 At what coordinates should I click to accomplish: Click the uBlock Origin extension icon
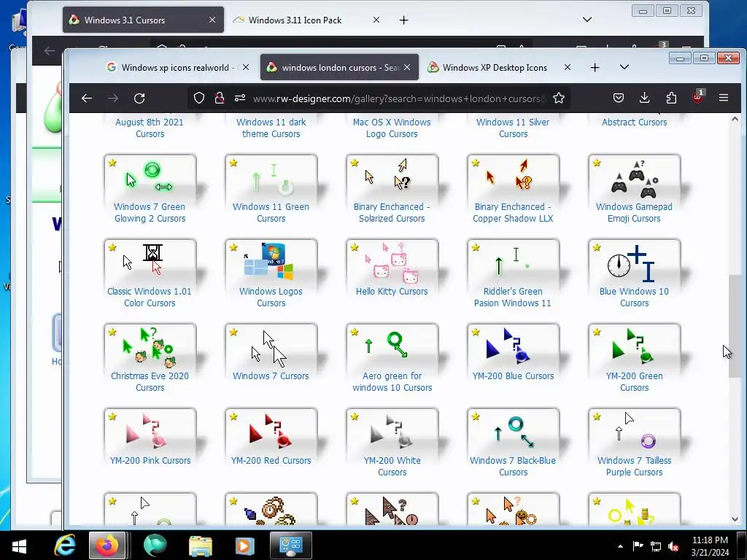pos(697,97)
